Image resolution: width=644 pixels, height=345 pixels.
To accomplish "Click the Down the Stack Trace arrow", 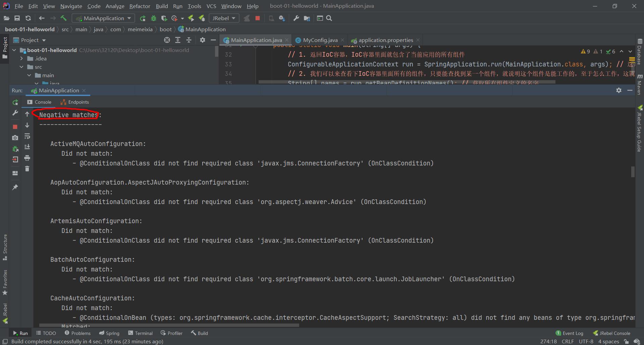I will pos(27,125).
